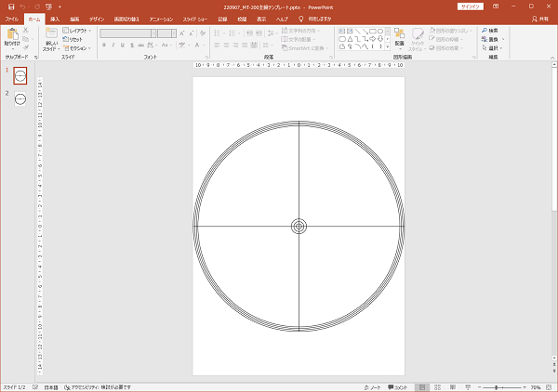This screenshot has height=392, width=558.
Task: Select the triangle shape in shapes gallery
Action: 350,39
